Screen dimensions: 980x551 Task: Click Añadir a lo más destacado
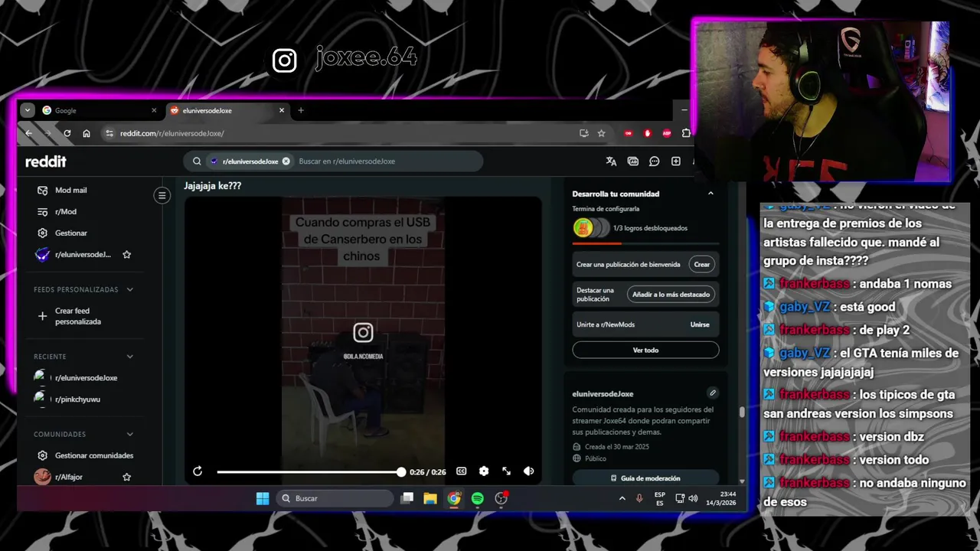[x=671, y=294]
